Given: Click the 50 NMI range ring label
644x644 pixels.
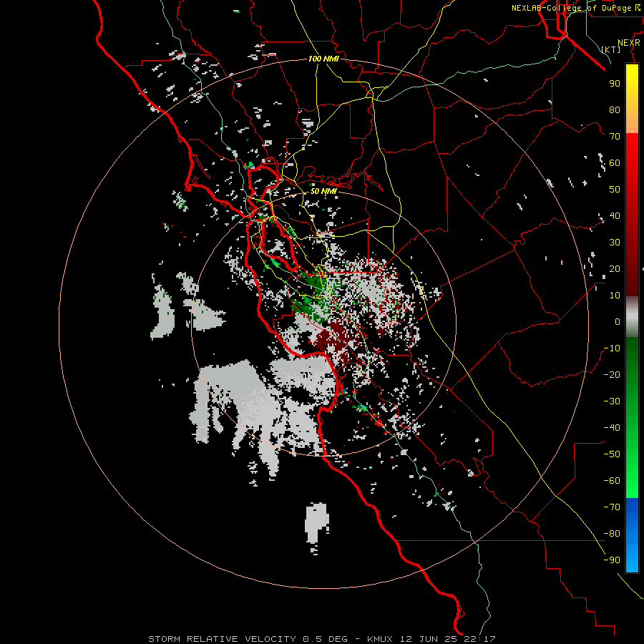Looking at the screenshot, I should (x=323, y=191).
